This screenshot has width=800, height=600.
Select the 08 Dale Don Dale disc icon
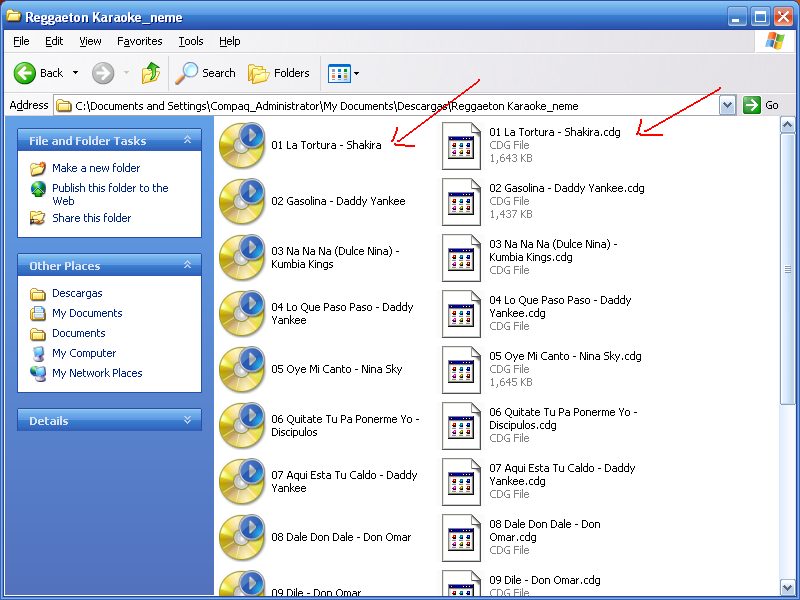(242, 538)
